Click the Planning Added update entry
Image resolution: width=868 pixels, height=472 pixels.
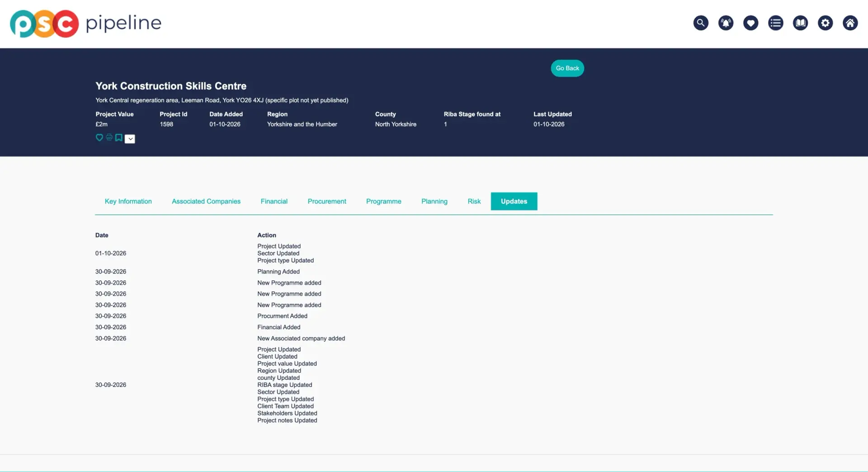(x=278, y=272)
